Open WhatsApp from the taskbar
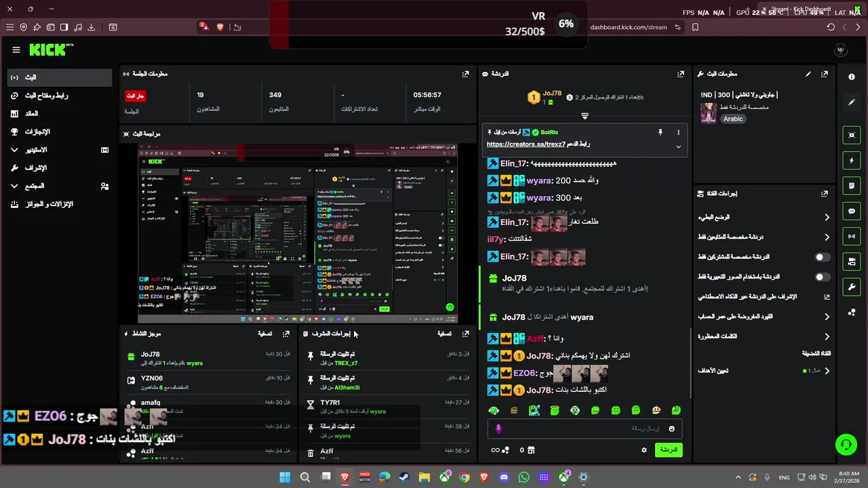This screenshot has width=868, height=488. tap(524, 477)
